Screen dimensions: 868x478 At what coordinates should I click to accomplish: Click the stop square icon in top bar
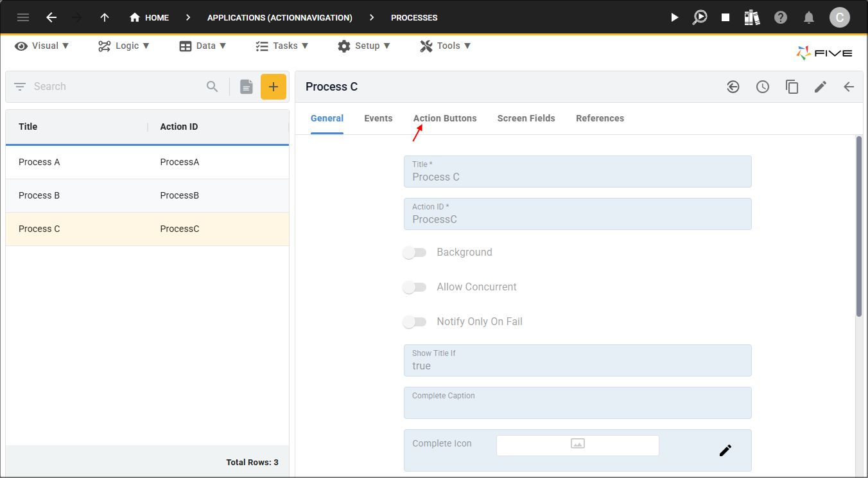click(725, 17)
